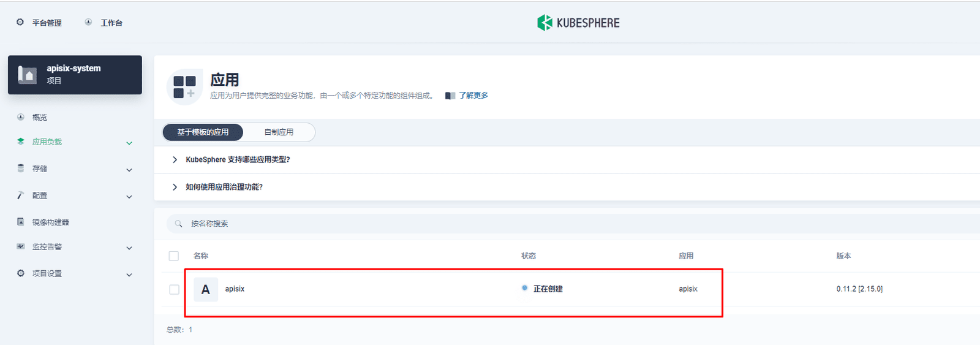Screen dimensions: 980x345
Task: Click the 监控告警 monitor icon
Action: pyautogui.click(x=21, y=246)
